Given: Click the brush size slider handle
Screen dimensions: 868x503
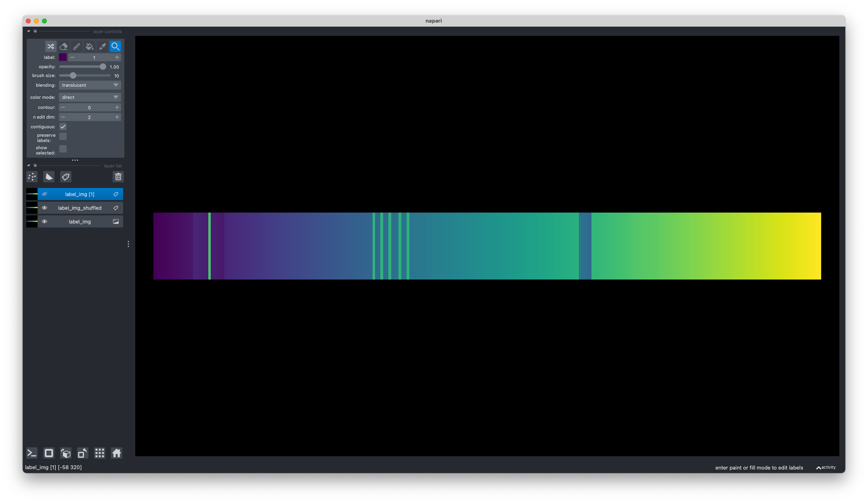Looking at the screenshot, I should point(73,75).
